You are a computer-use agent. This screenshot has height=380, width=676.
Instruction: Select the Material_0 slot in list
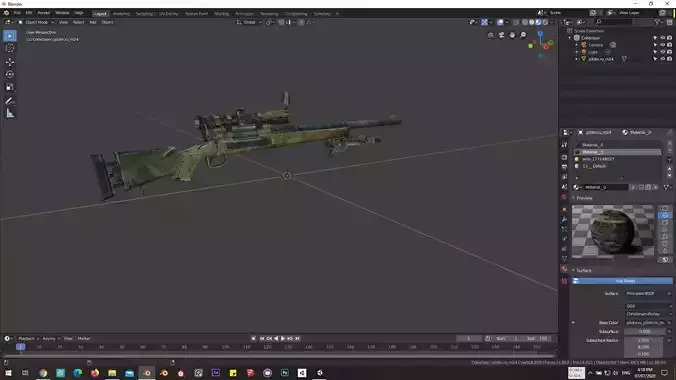point(617,152)
